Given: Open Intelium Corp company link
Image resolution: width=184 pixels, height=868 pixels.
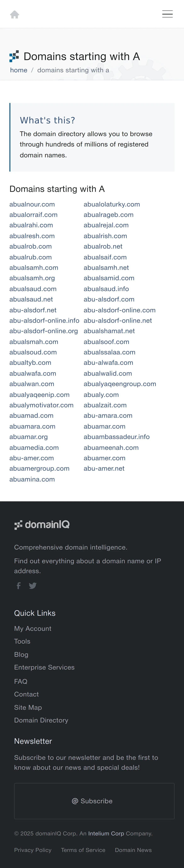Looking at the screenshot, I should (x=106, y=833).
